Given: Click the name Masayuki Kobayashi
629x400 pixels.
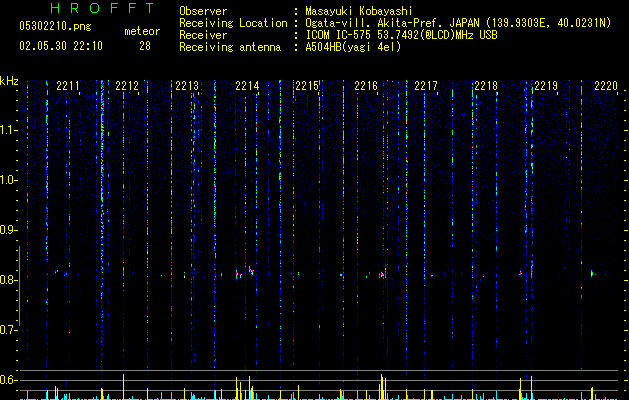Looking at the screenshot, I should coord(359,11).
